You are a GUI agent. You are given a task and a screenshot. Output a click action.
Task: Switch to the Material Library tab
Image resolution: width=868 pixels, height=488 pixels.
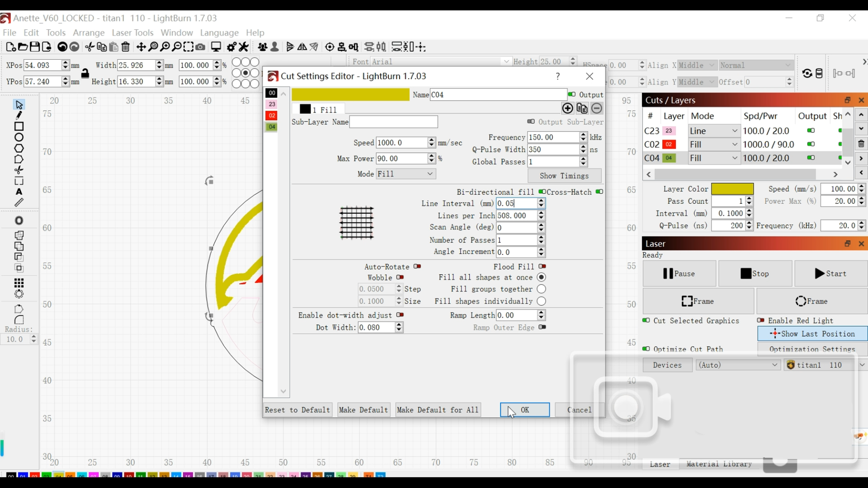[719, 464]
